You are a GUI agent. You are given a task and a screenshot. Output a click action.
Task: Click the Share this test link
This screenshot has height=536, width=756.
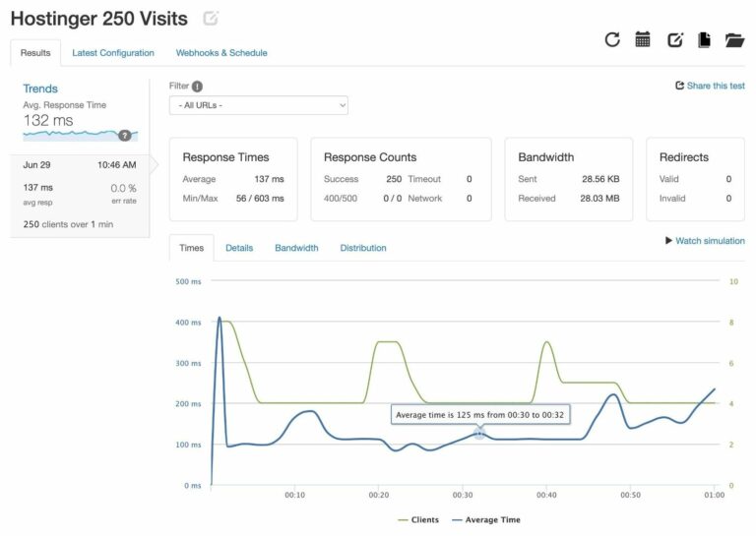[x=710, y=86]
